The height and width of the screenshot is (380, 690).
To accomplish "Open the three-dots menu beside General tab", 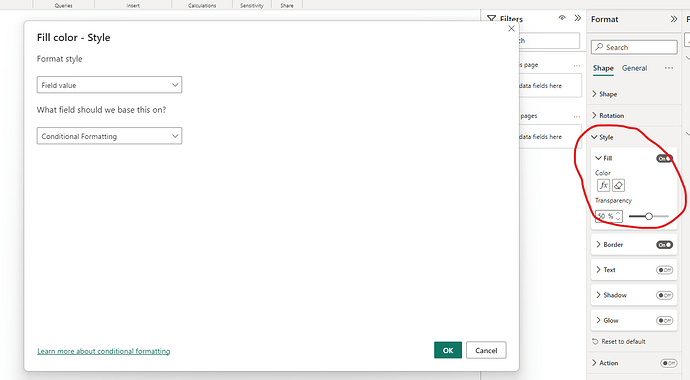I will coord(669,68).
